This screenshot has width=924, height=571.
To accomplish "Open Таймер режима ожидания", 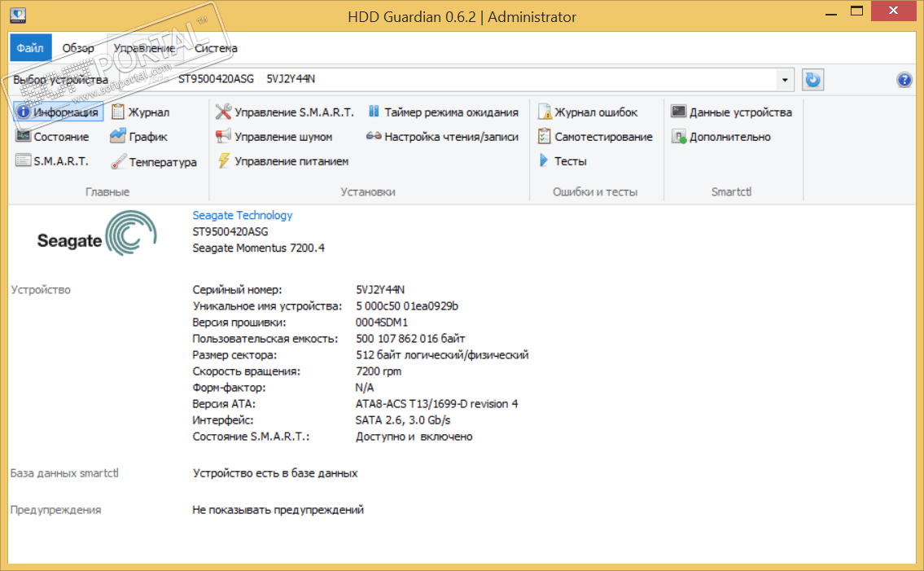I will click(x=443, y=112).
